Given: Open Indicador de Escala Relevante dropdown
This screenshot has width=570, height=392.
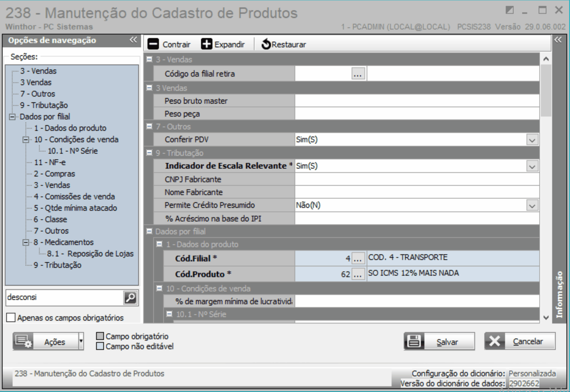Looking at the screenshot, I should click(x=532, y=167).
